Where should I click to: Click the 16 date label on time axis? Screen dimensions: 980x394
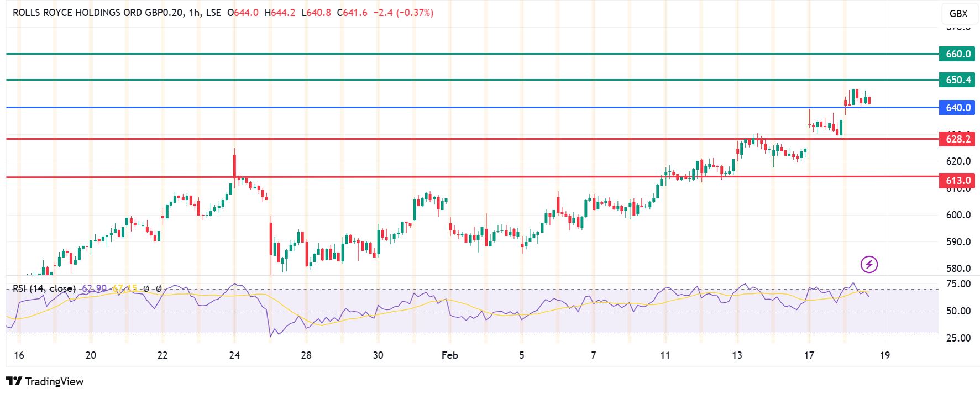(x=19, y=355)
